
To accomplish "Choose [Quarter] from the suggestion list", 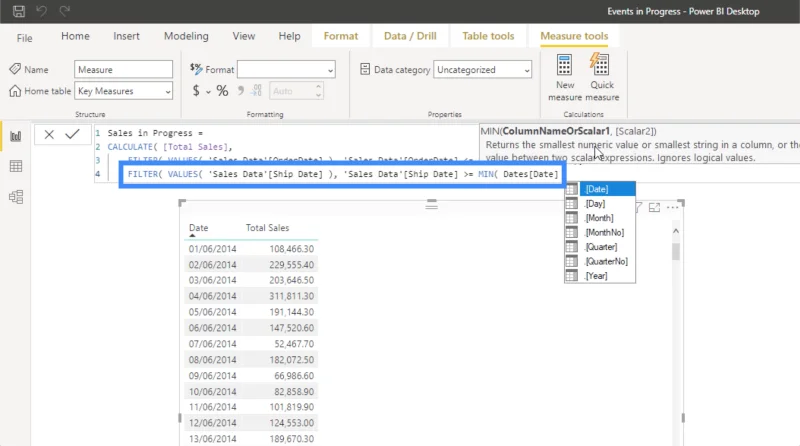I will pos(600,247).
